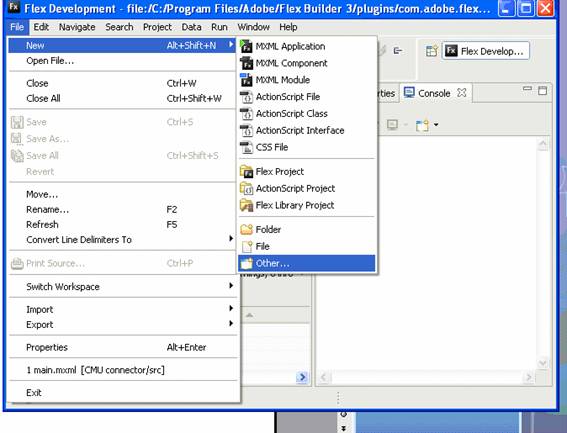This screenshot has width=567, height=433.
Task: Open the Help menu
Action: (x=288, y=27)
